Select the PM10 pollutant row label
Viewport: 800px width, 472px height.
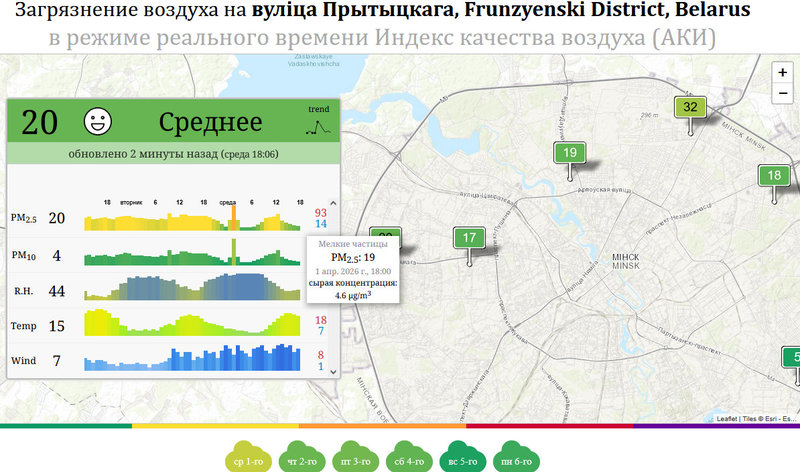point(23,256)
